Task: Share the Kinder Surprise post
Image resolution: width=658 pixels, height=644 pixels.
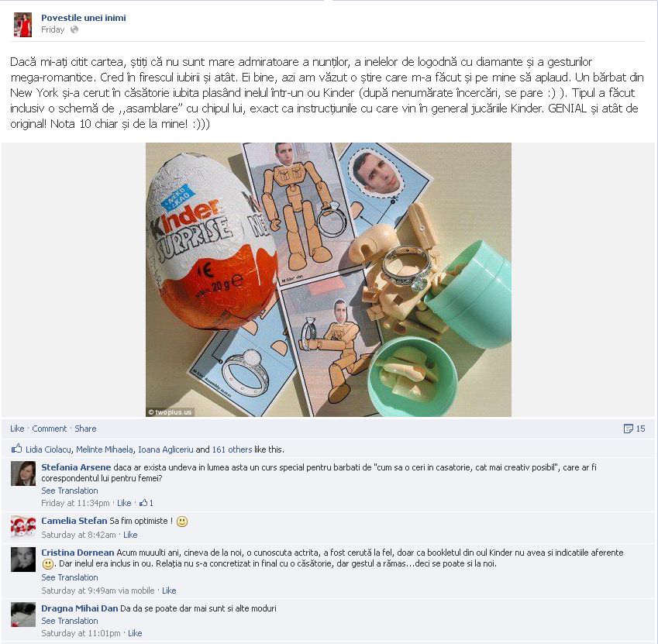Action: [x=85, y=429]
